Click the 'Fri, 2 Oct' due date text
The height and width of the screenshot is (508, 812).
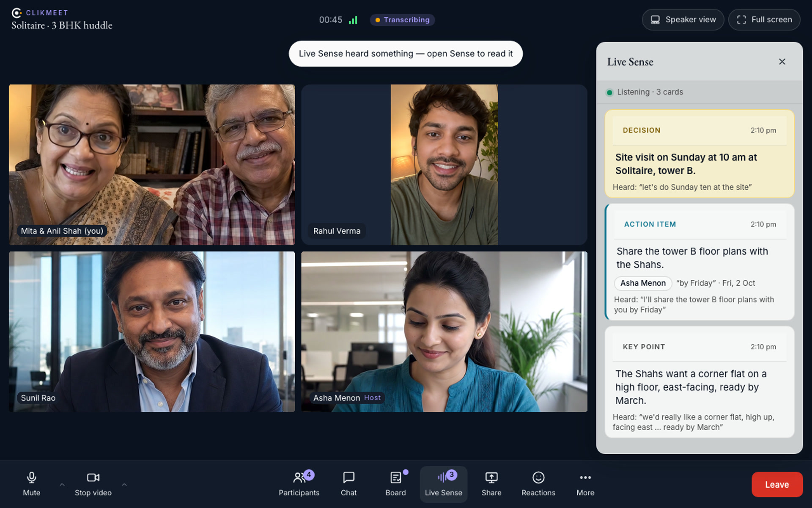coord(738,283)
